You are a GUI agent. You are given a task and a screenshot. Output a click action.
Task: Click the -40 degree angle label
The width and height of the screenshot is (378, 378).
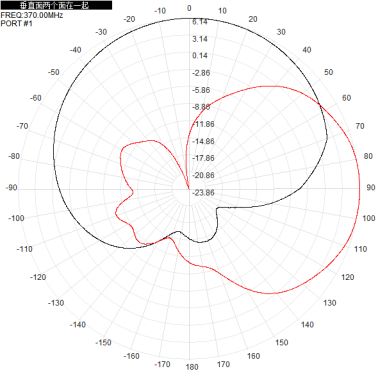pos(75,50)
